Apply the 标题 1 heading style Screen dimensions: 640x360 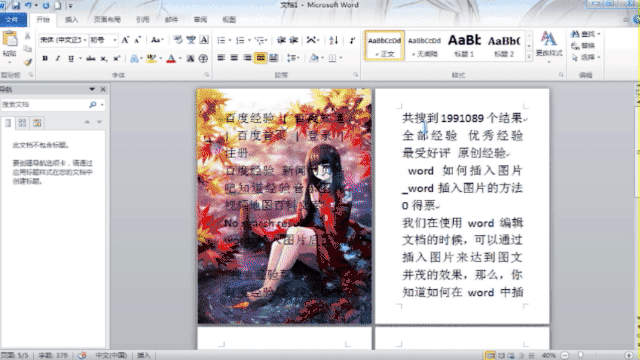pyautogui.click(x=464, y=46)
